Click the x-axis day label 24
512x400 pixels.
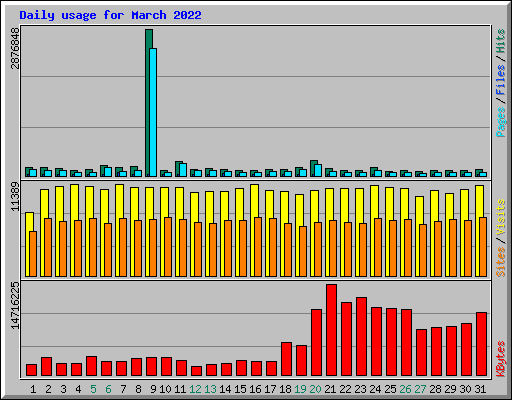pos(375,389)
